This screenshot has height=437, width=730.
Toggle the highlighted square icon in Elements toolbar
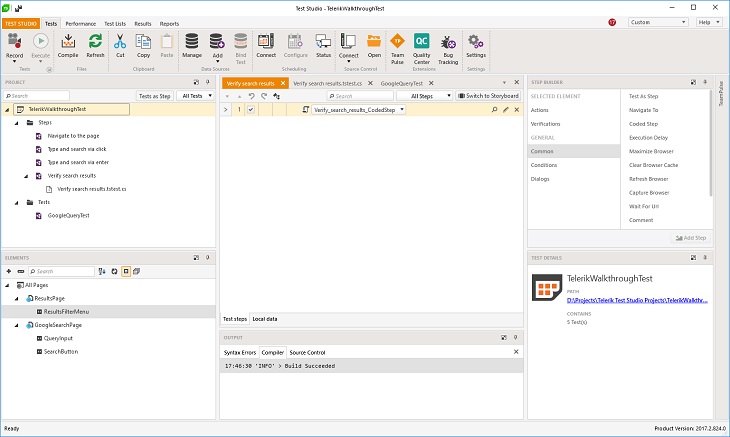(x=126, y=271)
